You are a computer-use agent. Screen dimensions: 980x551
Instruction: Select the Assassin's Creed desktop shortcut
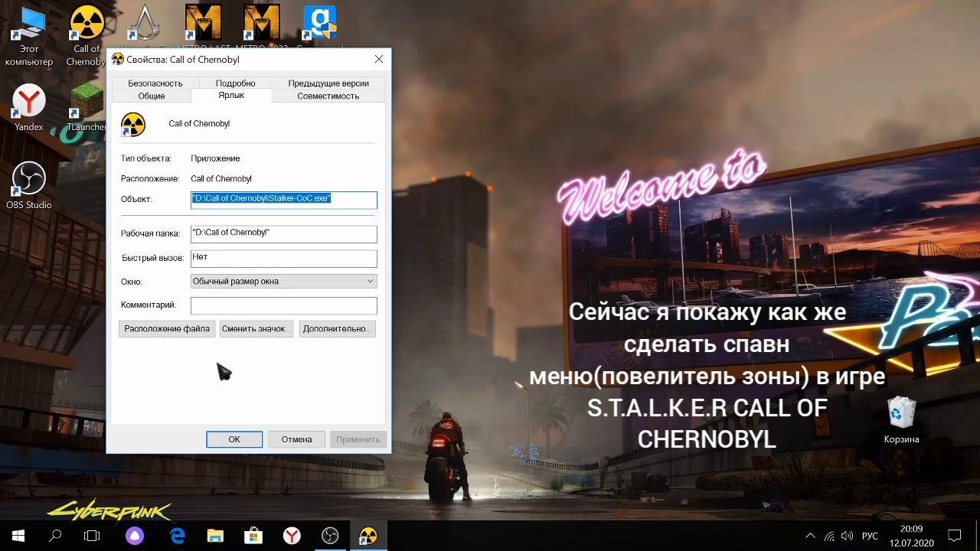(144, 24)
